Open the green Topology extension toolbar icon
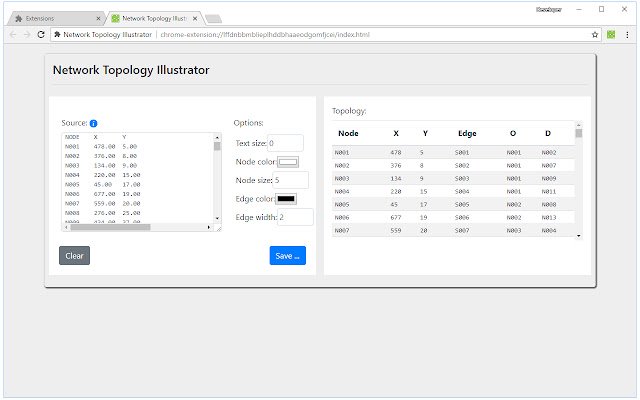Viewport: 640px width, 400px height. [x=611, y=35]
